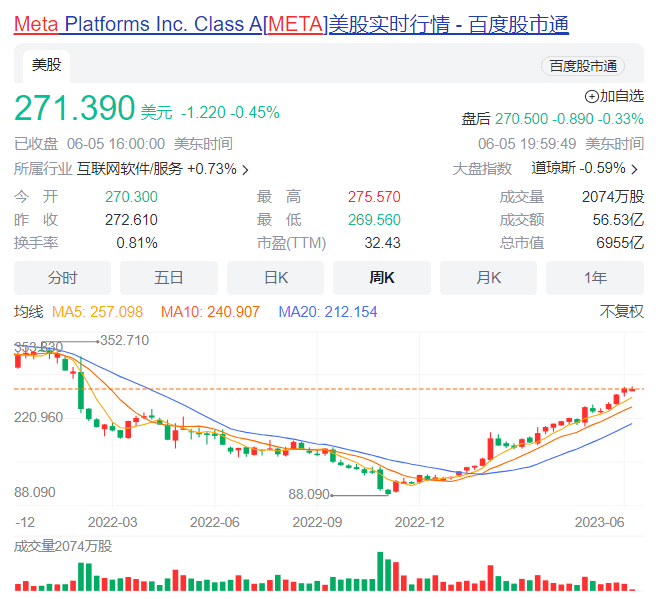Toggle the MA20 moving average label

click(328, 312)
